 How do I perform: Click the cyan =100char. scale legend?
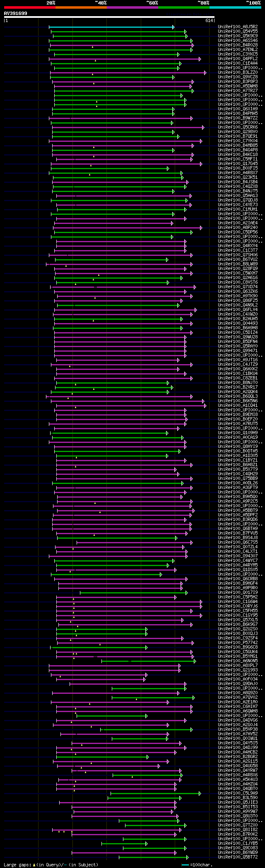(197, 865)
